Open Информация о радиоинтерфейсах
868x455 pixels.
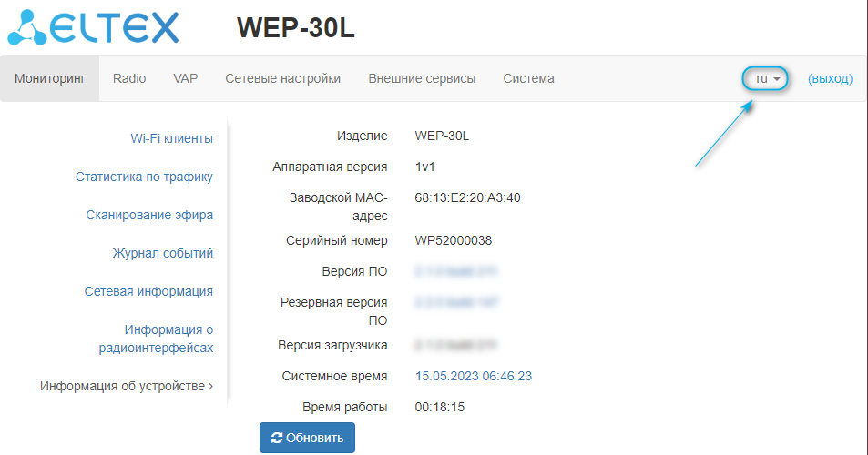click(156, 339)
